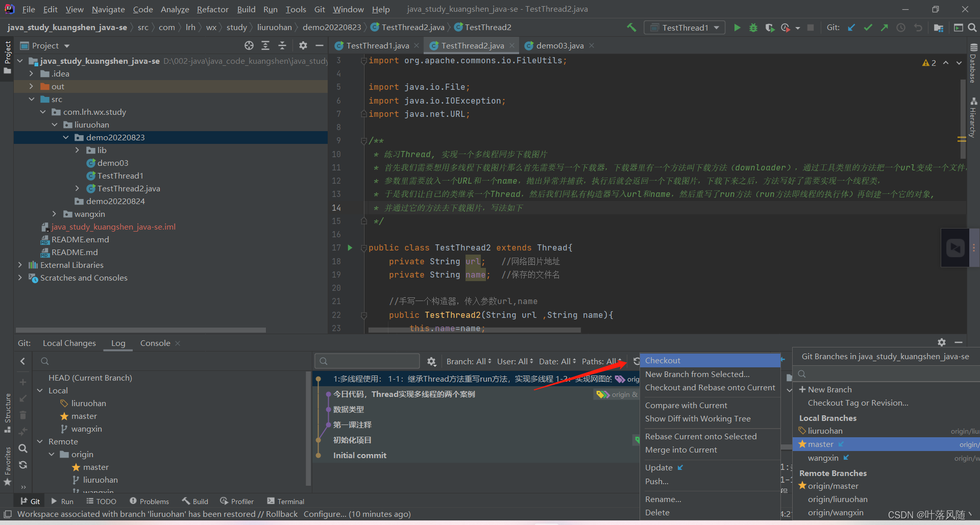Click Git log sidebar magnifier search icon

pos(22,448)
